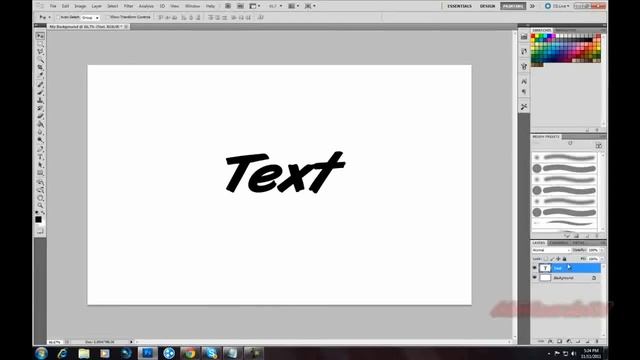
Task: Open Skype from the Windows taskbar
Action: click(x=211, y=353)
